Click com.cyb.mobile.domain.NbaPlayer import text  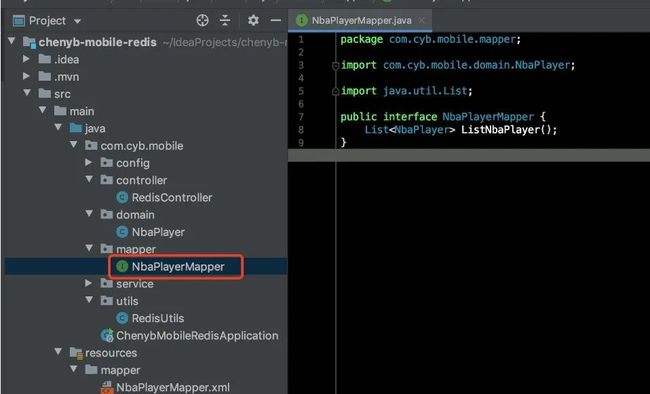[476, 65]
